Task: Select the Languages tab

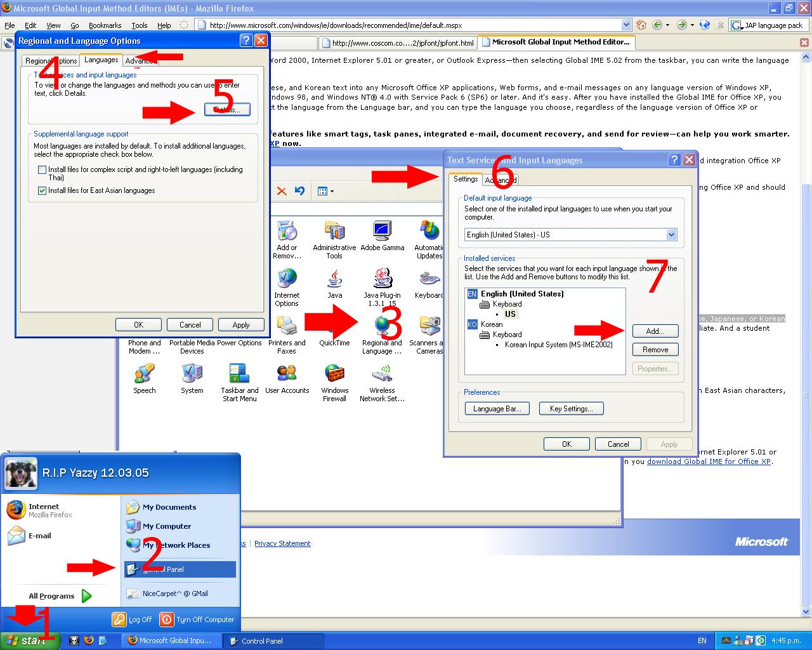Action: click(101, 60)
